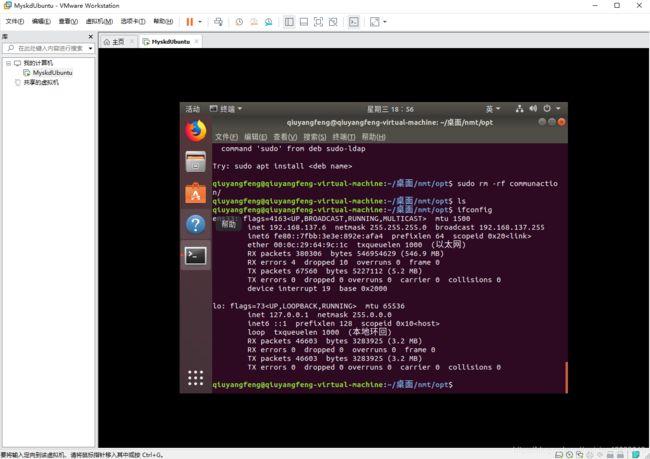The image size is (650, 459).
Task: Open the VMware 帮助(H) menu
Action: (x=163, y=22)
